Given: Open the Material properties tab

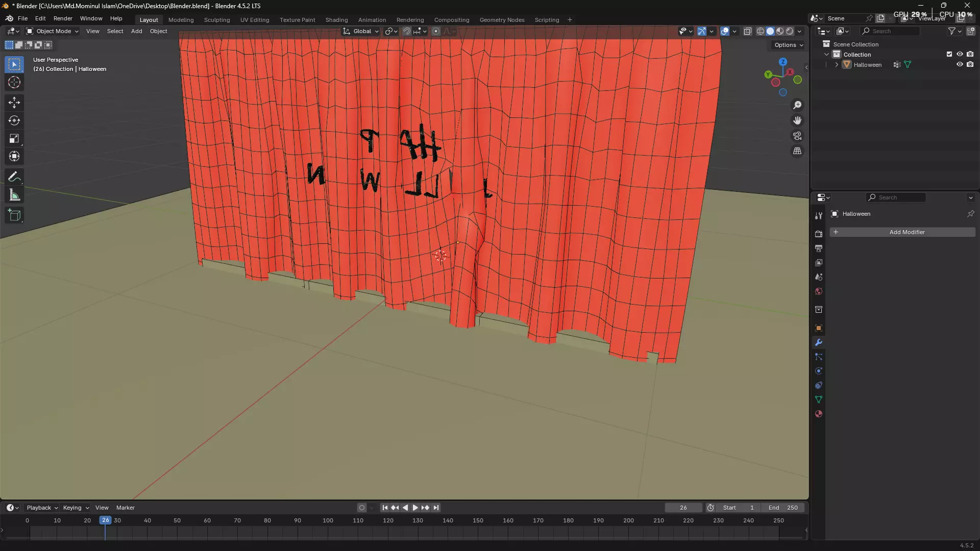Looking at the screenshot, I should point(819,414).
